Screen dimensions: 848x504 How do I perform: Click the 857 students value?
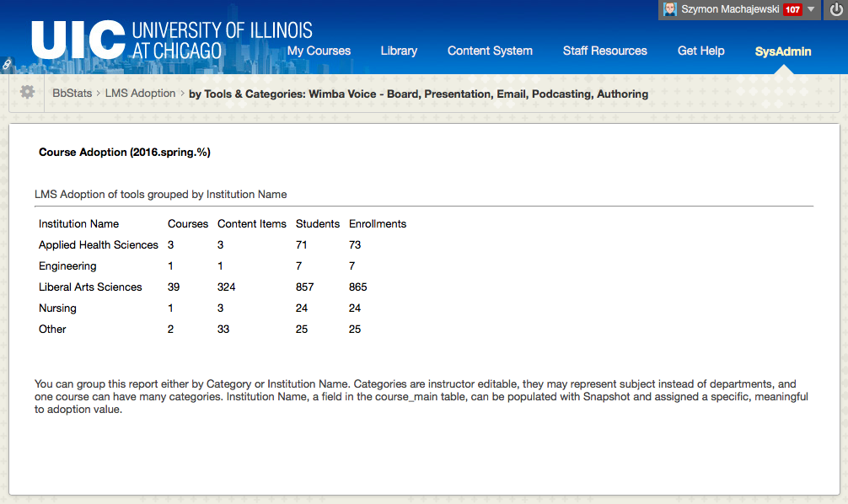304,287
